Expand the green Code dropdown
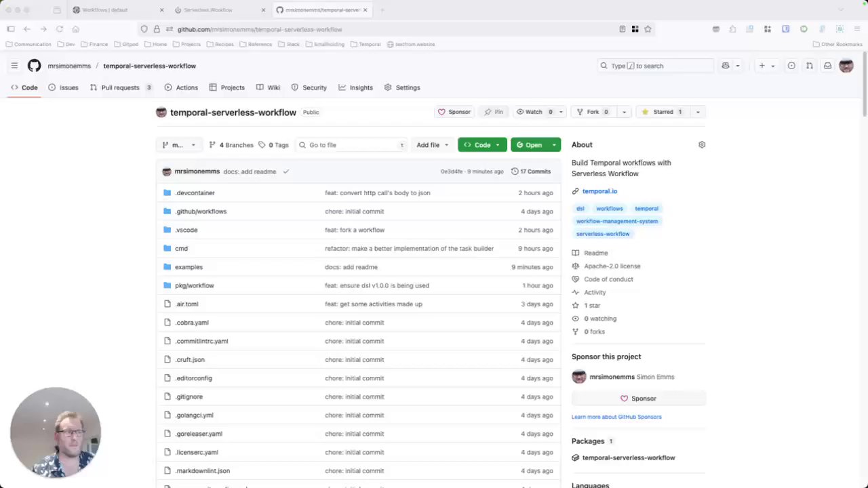868x488 pixels. pyautogui.click(x=482, y=145)
